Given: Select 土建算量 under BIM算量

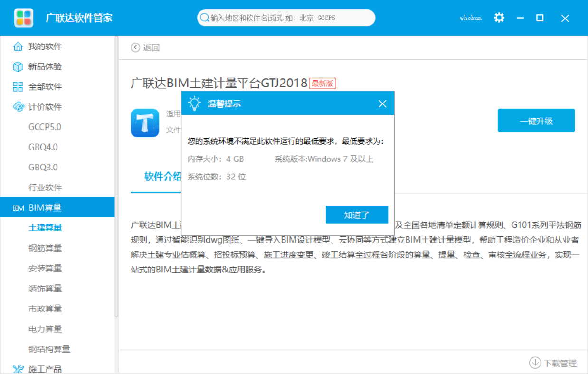Looking at the screenshot, I should coord(46,227).
